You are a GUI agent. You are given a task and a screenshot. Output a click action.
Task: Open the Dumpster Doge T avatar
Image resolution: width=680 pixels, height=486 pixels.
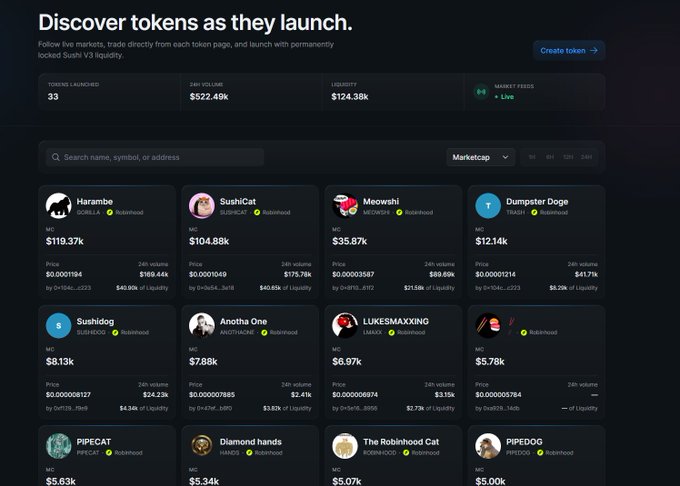(488, 205)
